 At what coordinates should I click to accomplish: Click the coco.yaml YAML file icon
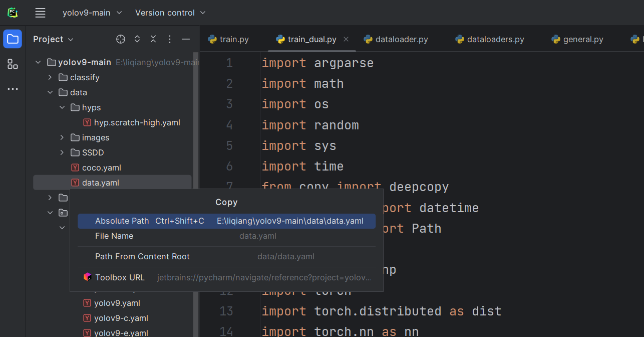point(75,167)
